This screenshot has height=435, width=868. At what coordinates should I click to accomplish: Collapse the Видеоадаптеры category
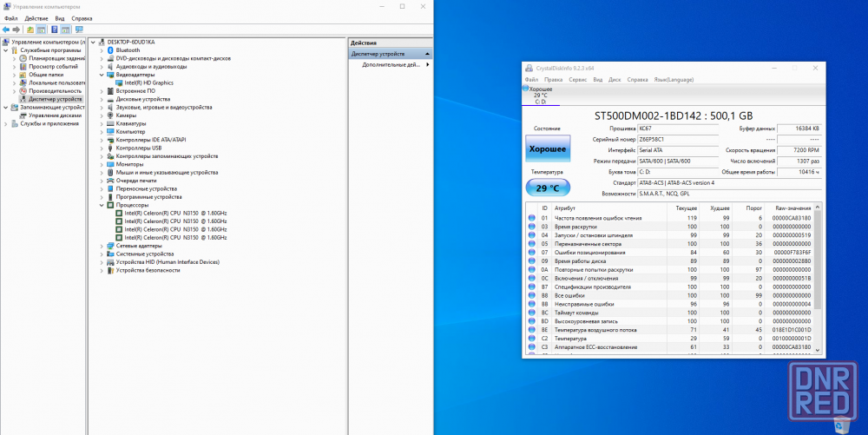point(102,75)
